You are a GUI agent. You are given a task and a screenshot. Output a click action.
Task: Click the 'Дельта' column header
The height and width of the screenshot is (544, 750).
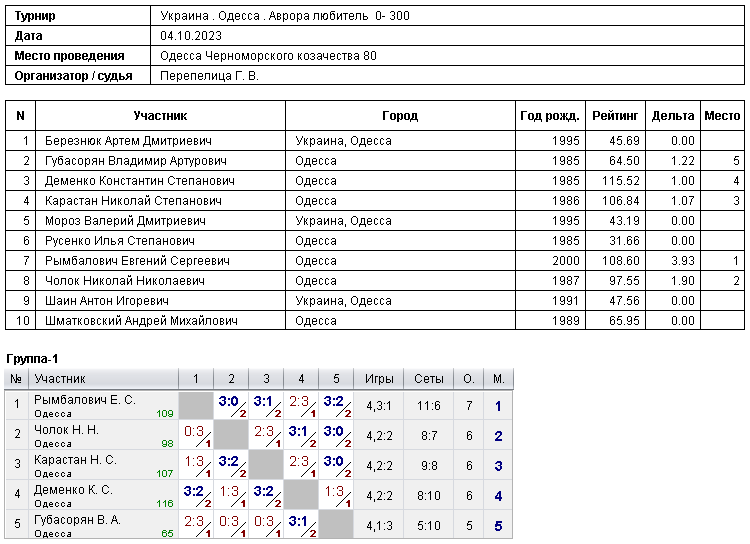pos(673,116)
